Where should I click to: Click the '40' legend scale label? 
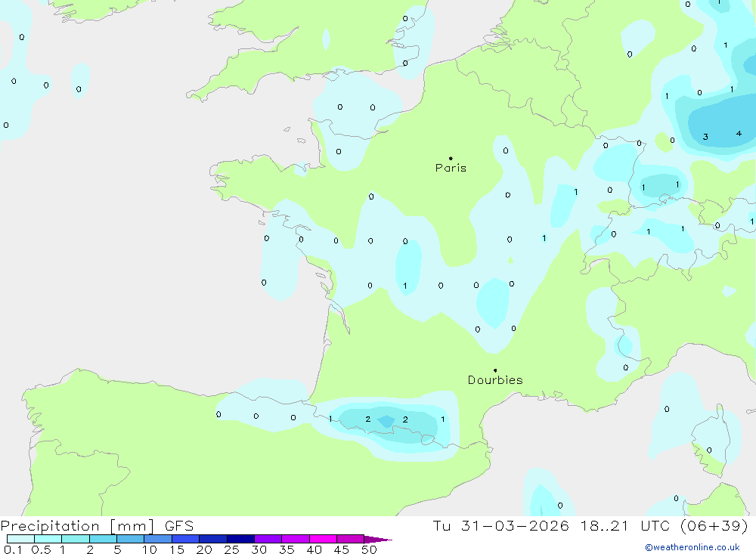[x=314, y=549]
